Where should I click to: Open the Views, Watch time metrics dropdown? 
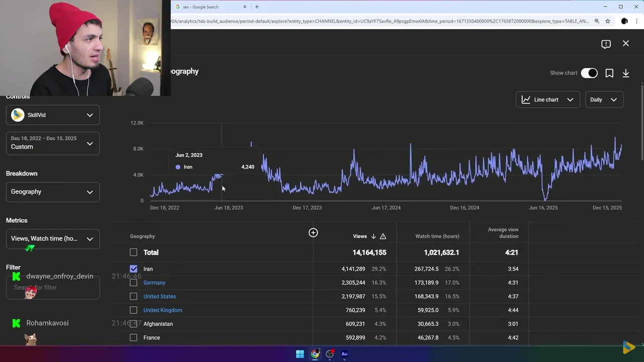(x=53, y=239)
